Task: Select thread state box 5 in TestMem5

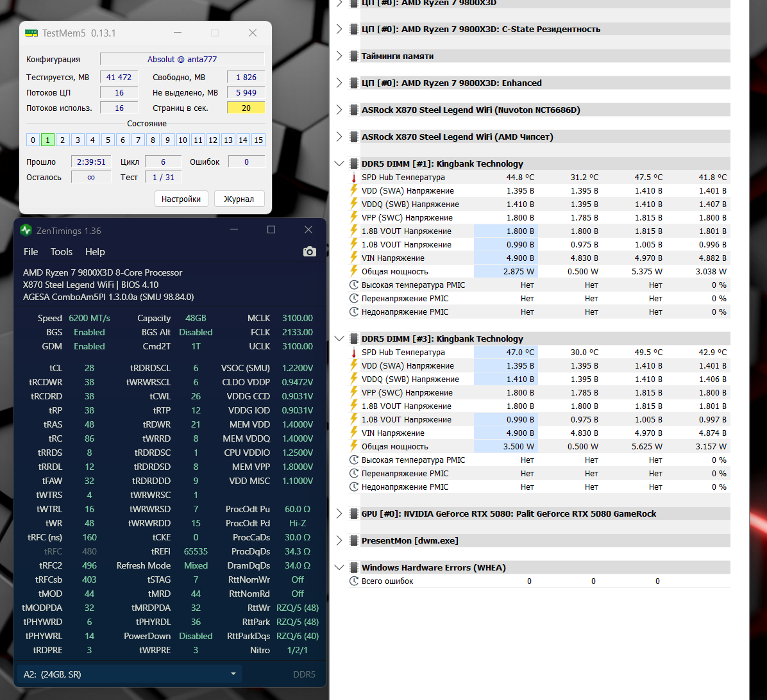Action: [x=108, y=140]
